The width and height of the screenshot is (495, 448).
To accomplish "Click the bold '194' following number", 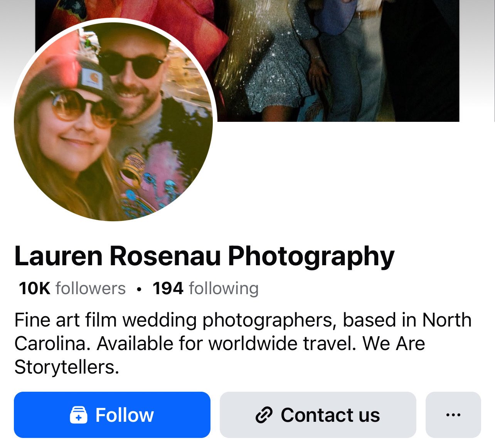I will coord(168,288).
